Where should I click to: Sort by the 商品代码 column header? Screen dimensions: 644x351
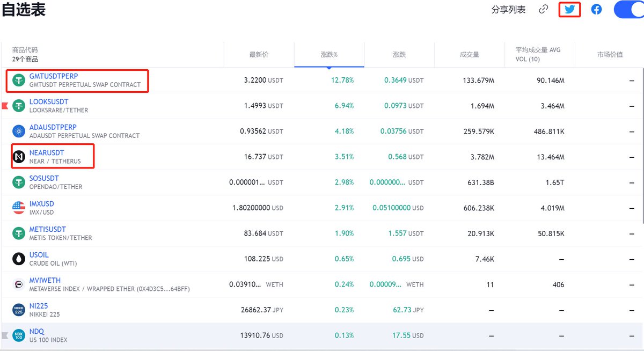[x=25, y=50]
